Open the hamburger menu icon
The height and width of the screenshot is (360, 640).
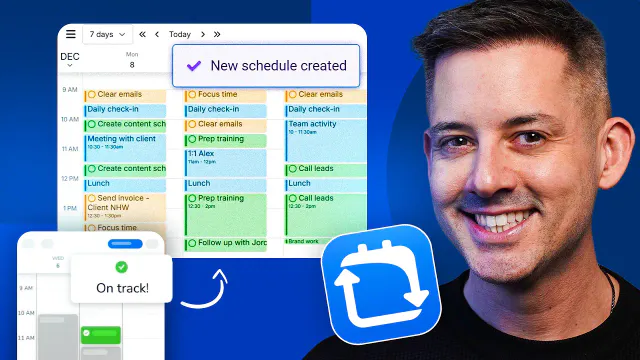click(x=71, y=34)
